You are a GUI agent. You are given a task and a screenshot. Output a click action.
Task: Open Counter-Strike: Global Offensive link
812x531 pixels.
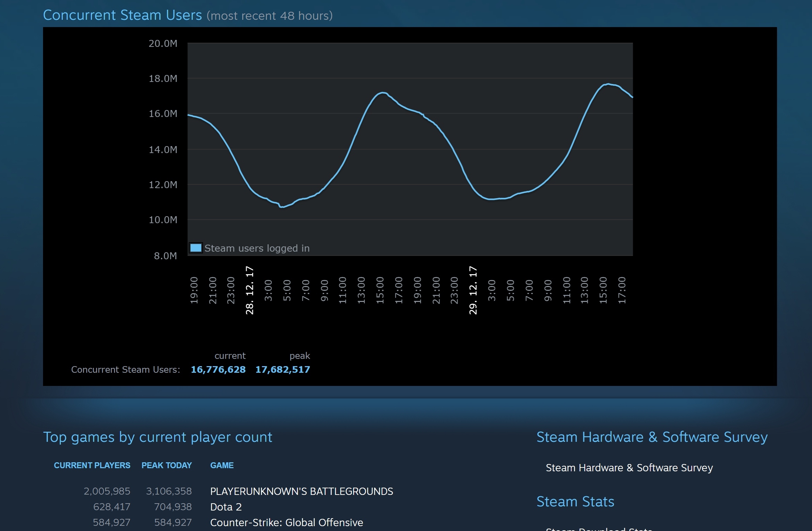point(286,522)
